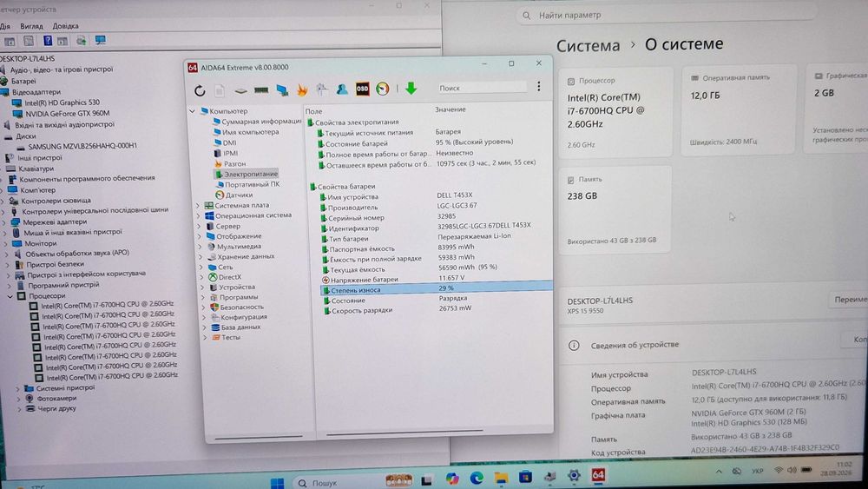Click the AIDA64 report page icon

[220, 90]
